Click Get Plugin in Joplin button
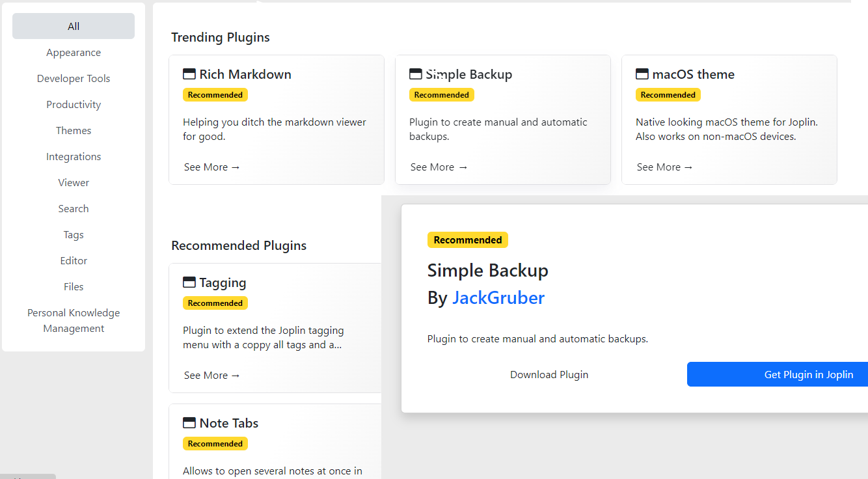The width and height of the screenshot is (868, 479). (778, 374)
